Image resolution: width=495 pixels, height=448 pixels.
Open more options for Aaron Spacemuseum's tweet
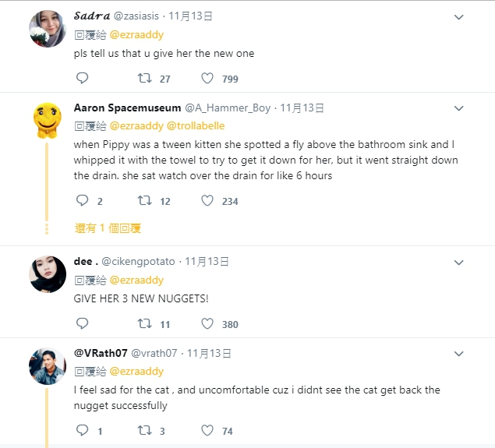coord(459,108)
